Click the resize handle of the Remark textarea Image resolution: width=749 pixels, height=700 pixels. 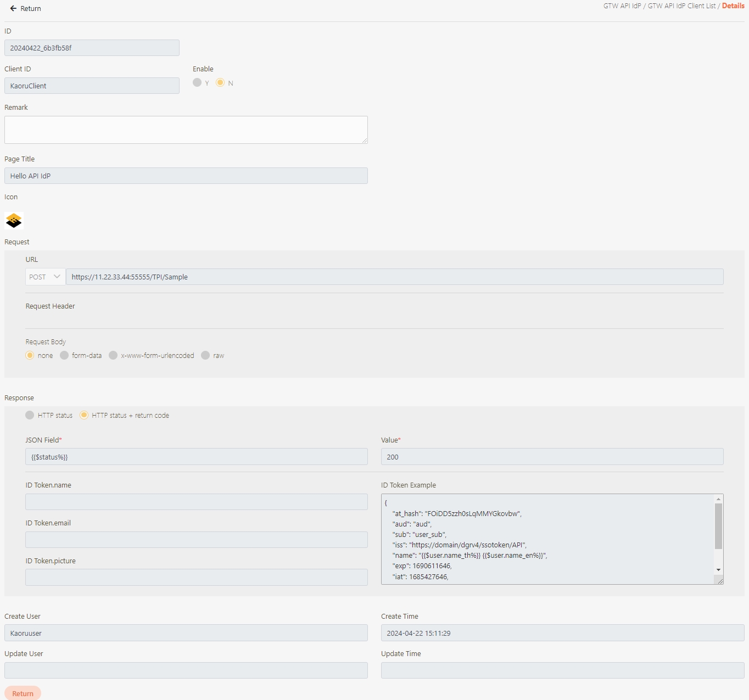point(364,141)
